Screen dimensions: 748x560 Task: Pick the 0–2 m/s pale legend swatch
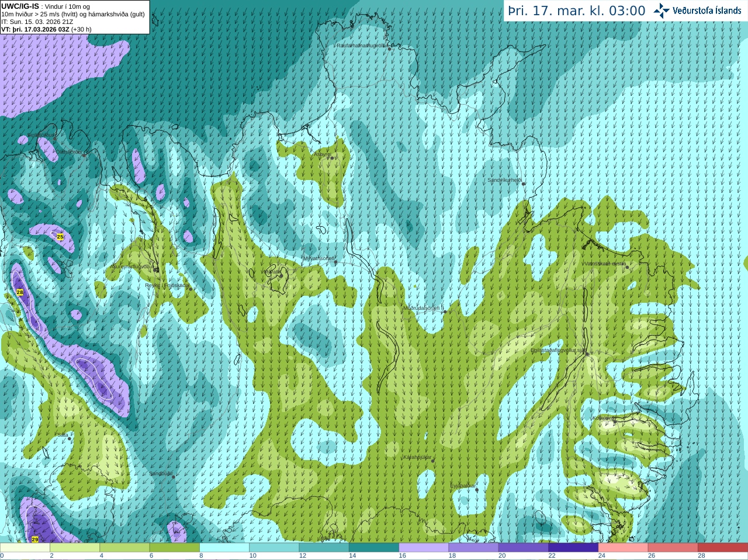(x=25, y=548)
